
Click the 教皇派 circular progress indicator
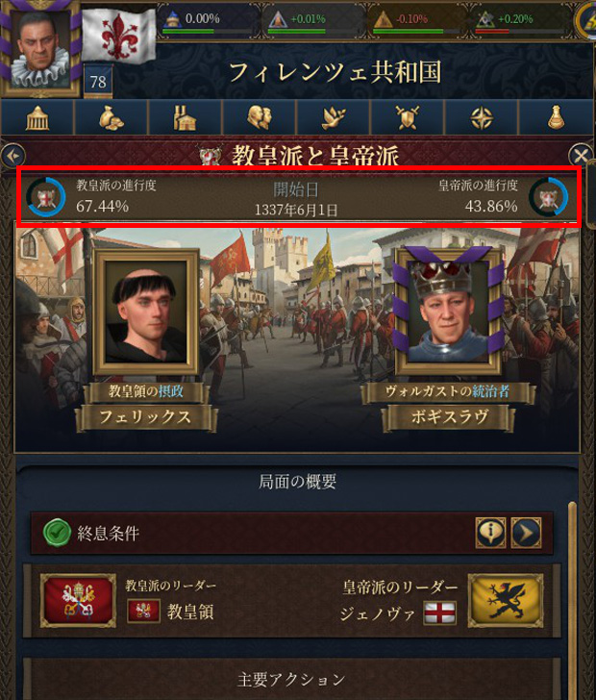(x=46, y=197)
